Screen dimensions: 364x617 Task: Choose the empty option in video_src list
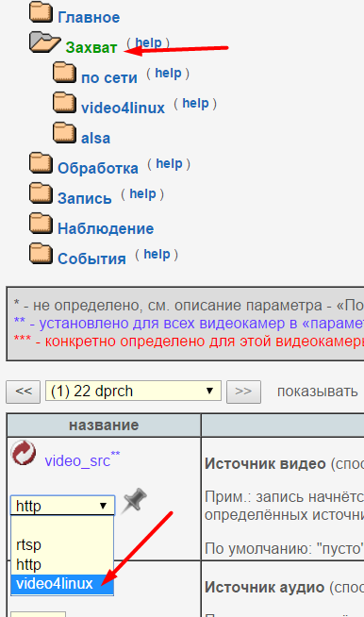pos(62,525)
